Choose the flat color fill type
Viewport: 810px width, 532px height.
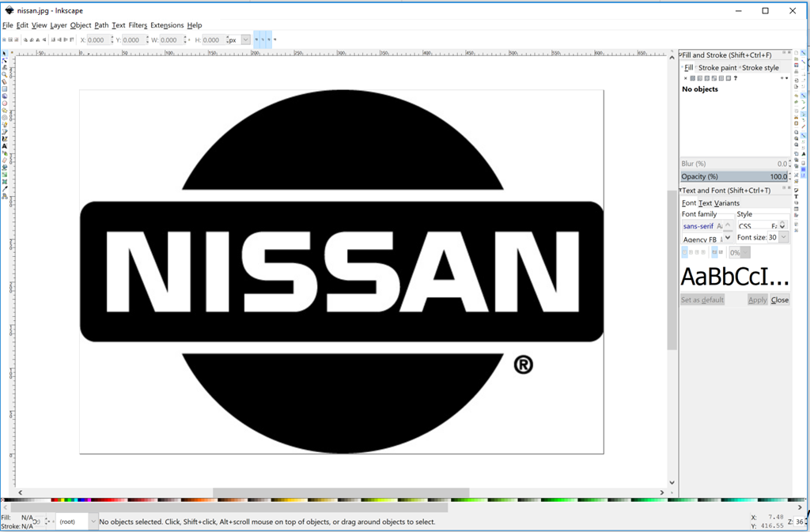pyautogui.click(x=693, y=78)
